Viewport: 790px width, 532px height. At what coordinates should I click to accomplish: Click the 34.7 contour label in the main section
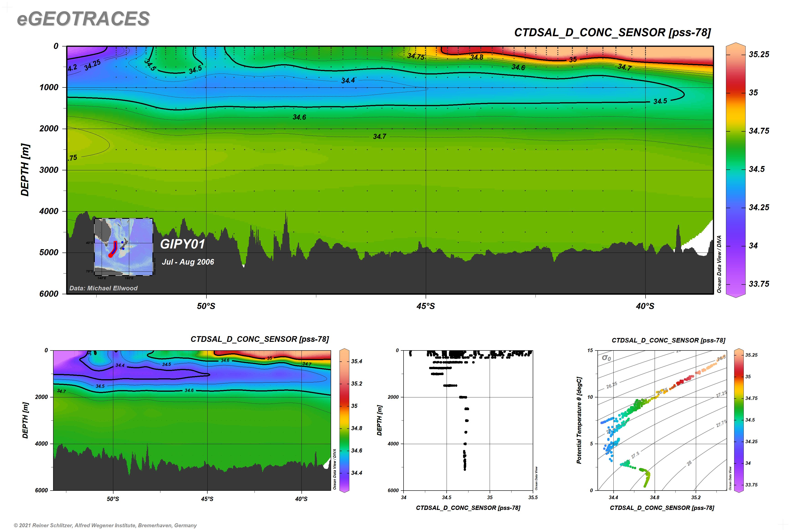379,136
